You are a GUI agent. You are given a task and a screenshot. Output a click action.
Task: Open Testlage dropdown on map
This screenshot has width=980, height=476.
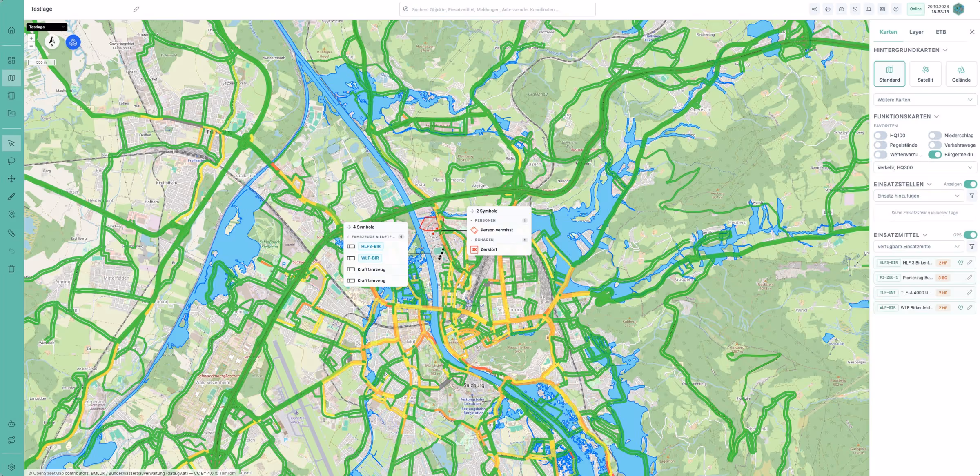point(47,27)
